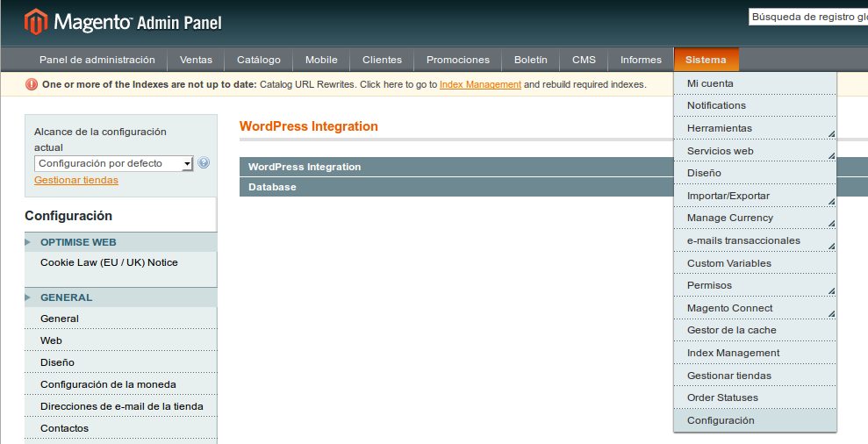
Task: Open Order Statuses menu entry
Action: coord(755,397)
